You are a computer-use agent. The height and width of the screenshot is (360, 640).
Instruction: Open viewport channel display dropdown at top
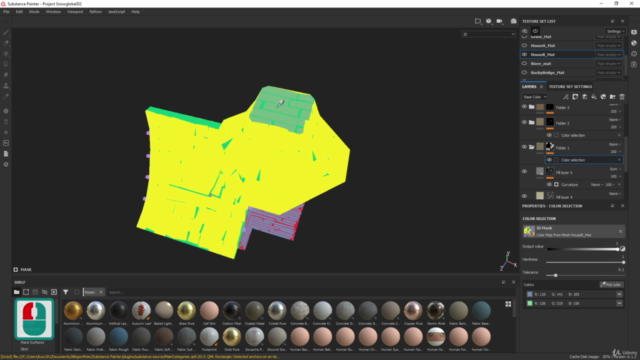(489, 34)
